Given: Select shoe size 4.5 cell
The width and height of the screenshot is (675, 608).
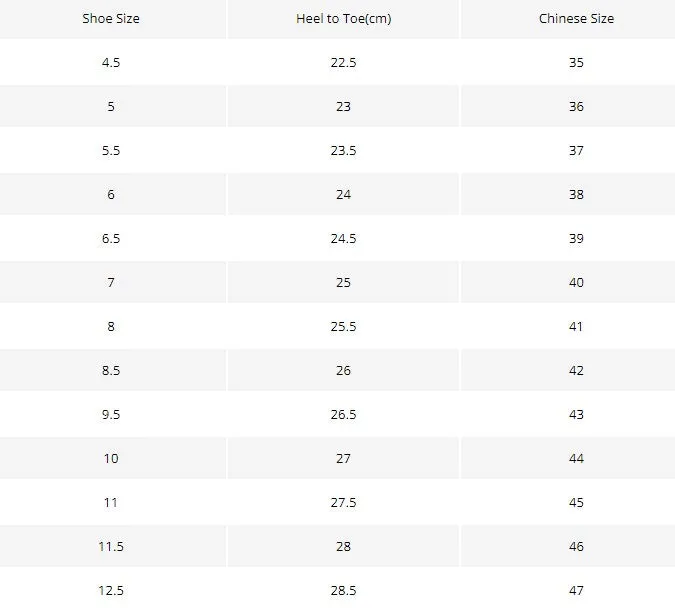Looking at the screenshot, I should coord(111,62).
